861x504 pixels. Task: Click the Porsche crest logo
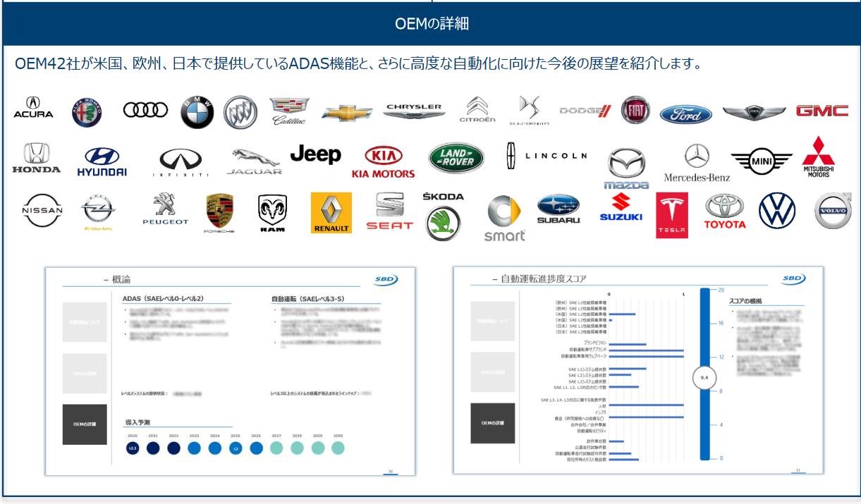pos(219,214)
